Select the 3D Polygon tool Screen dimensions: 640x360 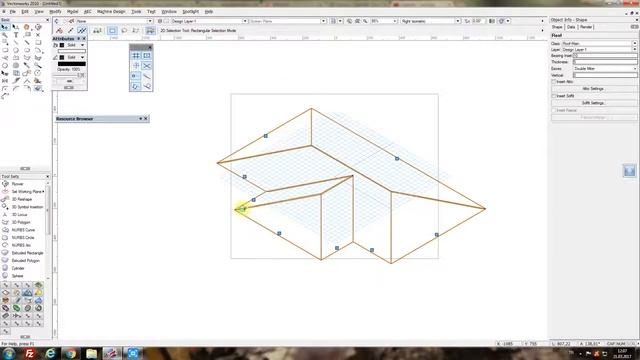(22, 222)
